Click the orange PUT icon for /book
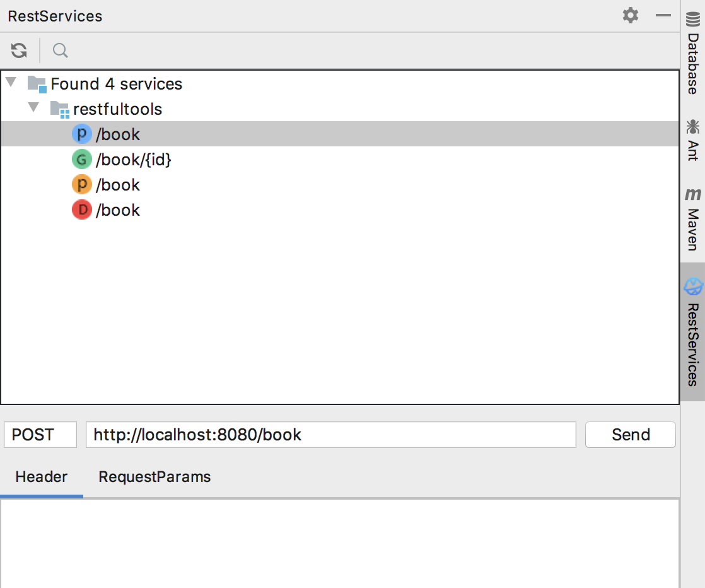This screenshot has height=588, width=705. [x=81, y=185]
